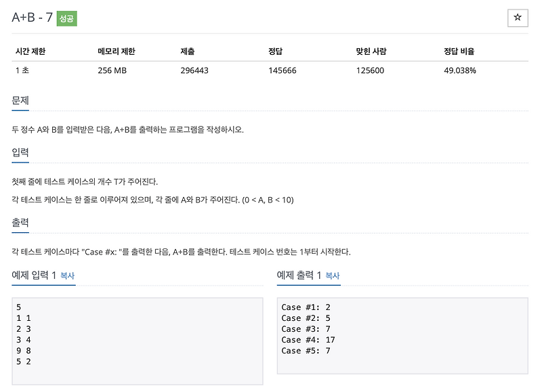Click inside the 예제 입력 1 sample box

coord(135,339)
